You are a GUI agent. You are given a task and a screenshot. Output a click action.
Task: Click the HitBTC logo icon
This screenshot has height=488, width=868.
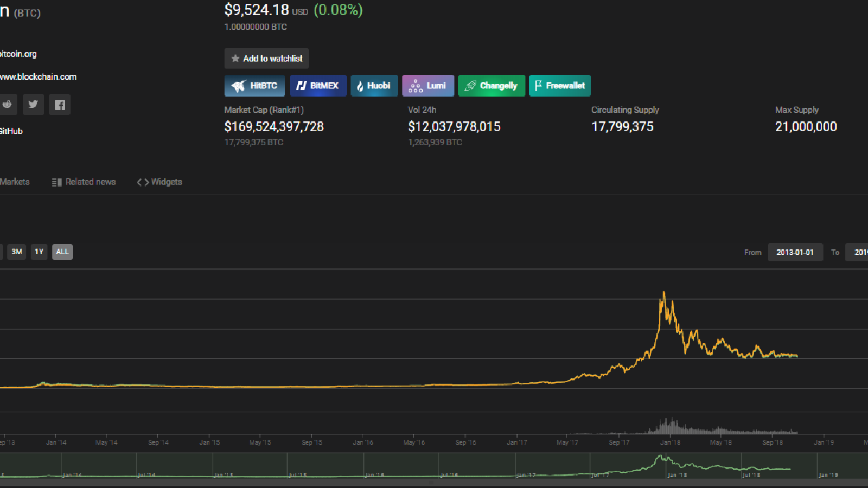coord(238,86)
